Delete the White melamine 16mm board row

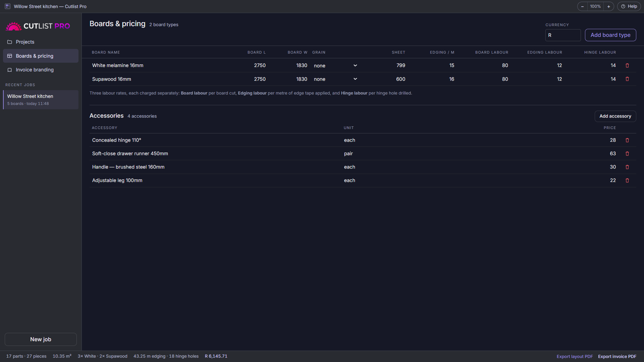pyautogui.click(x=627, y=65)
